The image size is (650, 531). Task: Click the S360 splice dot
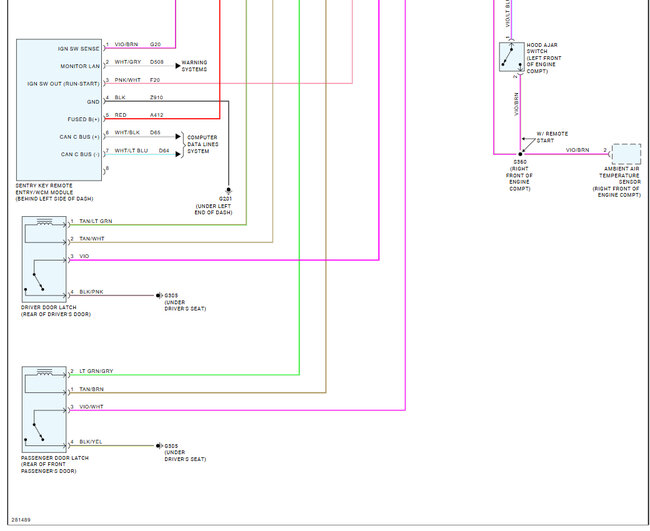520,154
